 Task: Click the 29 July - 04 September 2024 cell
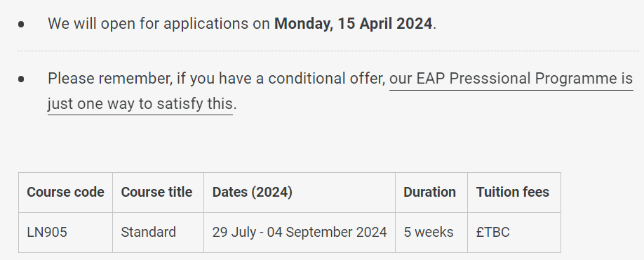point(300,233)
